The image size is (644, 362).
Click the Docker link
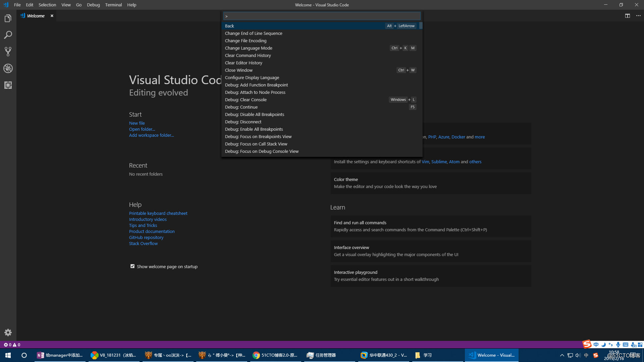coord(458,137)
